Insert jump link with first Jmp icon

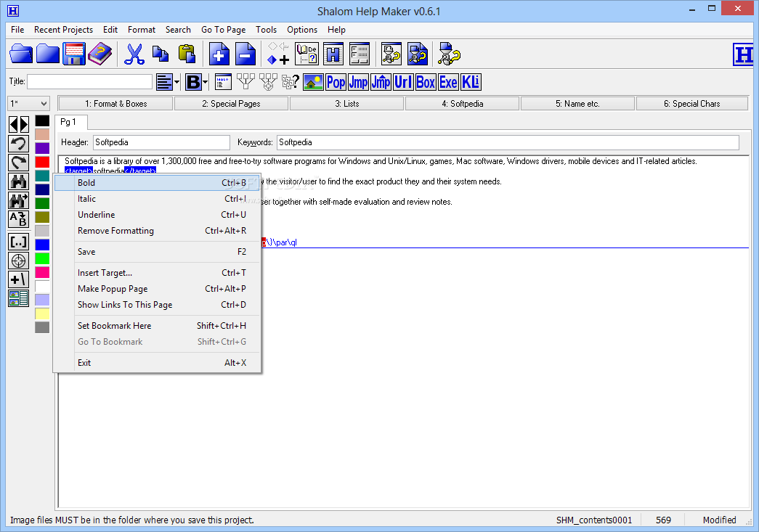(358, 82)
